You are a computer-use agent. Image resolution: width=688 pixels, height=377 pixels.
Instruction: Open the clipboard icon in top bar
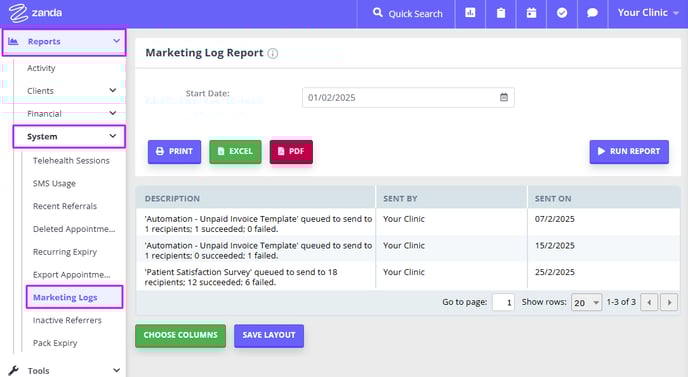[x=501, y=13]
